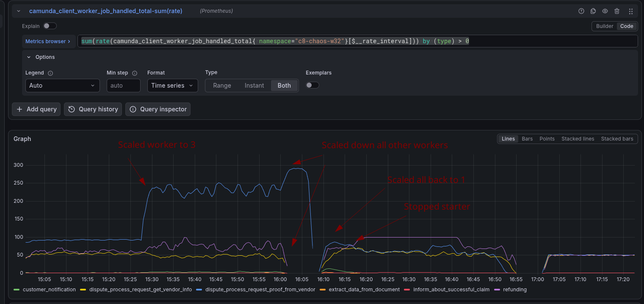Open the Query inspector

[x=158, y=109]
